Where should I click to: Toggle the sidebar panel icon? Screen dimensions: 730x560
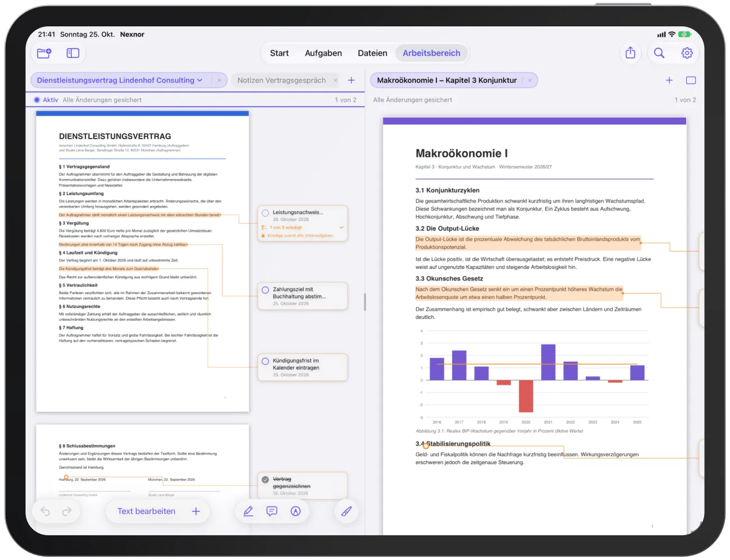pos(73,53)
